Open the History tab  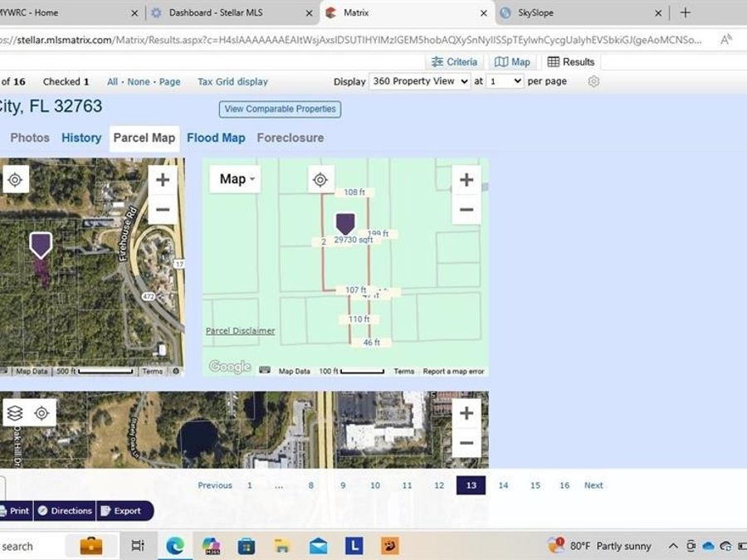click(81, 138)
